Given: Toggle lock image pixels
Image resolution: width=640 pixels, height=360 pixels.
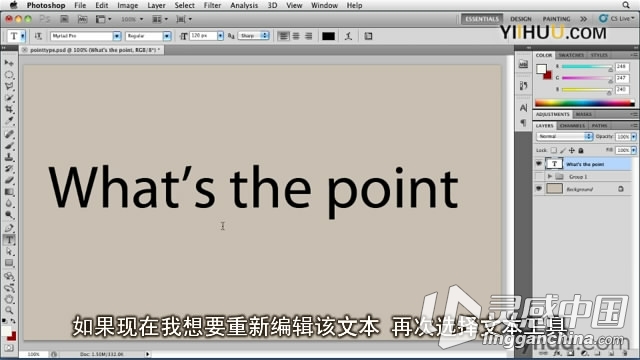Looking at the screenshot, I should 563,150.
